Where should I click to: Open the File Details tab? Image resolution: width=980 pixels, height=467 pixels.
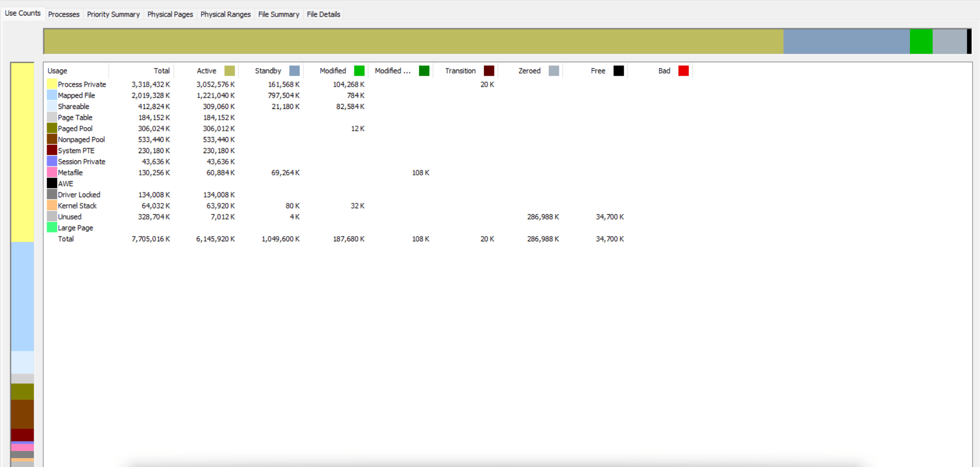click(x=323, y=15)
